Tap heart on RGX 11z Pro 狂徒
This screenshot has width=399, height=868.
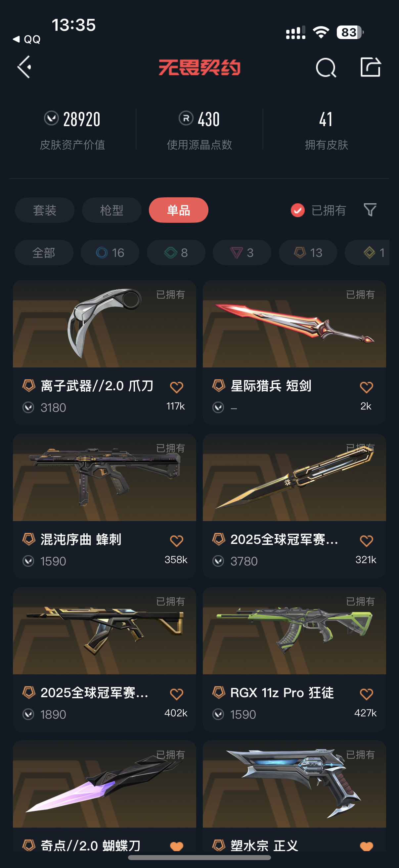(366, 694)
